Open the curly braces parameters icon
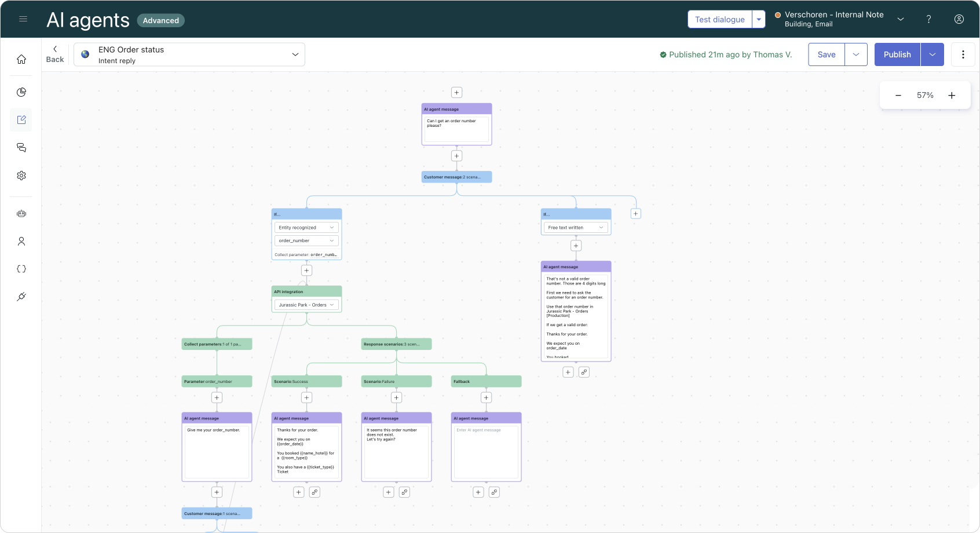The image size is (980, 533). (x=21, y=269)
